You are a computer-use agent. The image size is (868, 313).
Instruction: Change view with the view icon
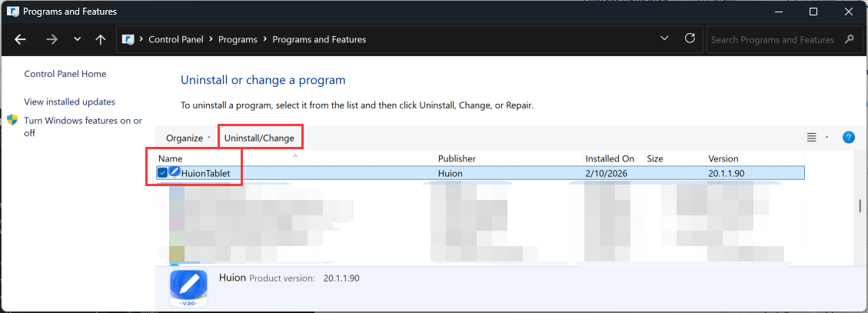812,138
